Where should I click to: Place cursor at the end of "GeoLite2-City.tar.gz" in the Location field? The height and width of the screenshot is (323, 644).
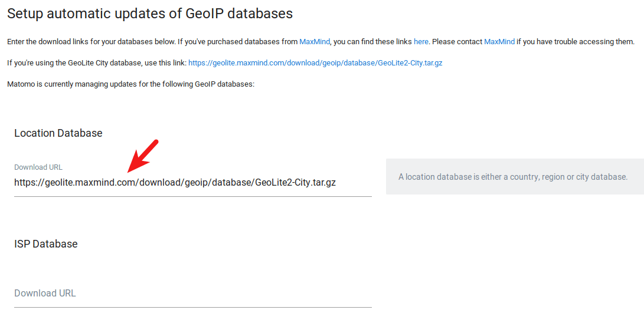pyautogui.click(x=335, y=183)
